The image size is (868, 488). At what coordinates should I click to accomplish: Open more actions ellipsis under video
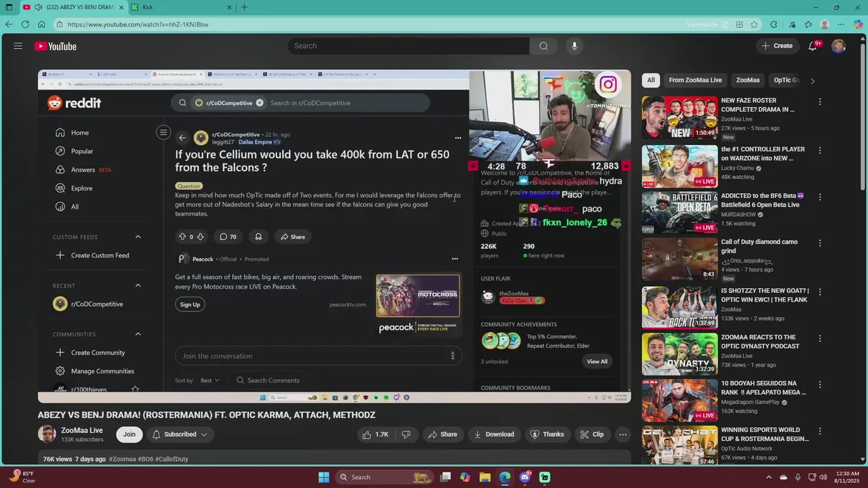pyautogui.click(x=623, y=434)
